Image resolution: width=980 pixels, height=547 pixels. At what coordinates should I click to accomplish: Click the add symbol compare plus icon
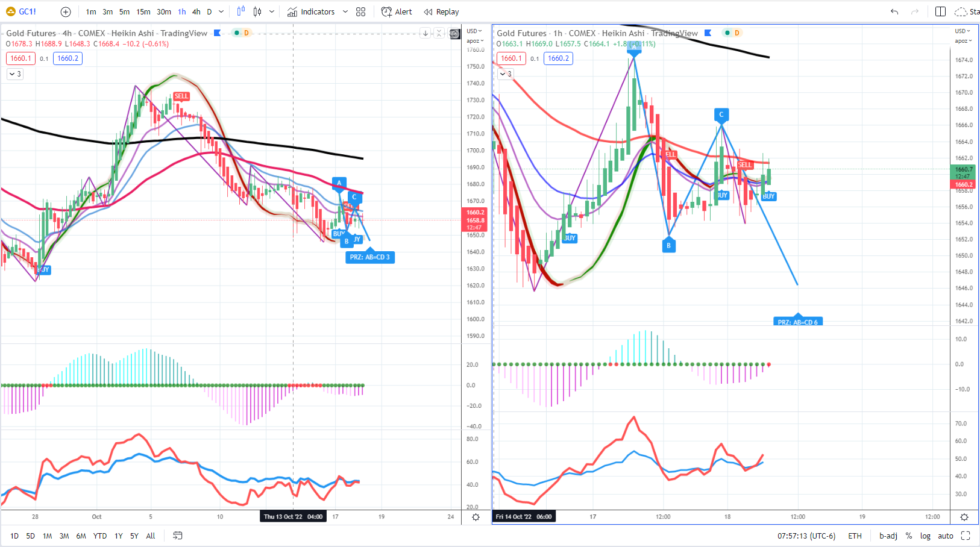click(x=66, y=11)
